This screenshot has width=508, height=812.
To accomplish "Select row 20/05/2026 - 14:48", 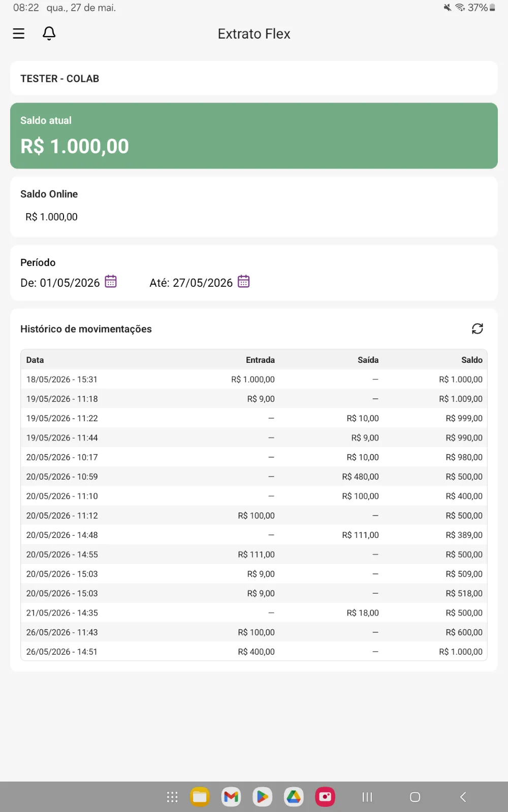I will pyautogui.click(x=254, y=535).
